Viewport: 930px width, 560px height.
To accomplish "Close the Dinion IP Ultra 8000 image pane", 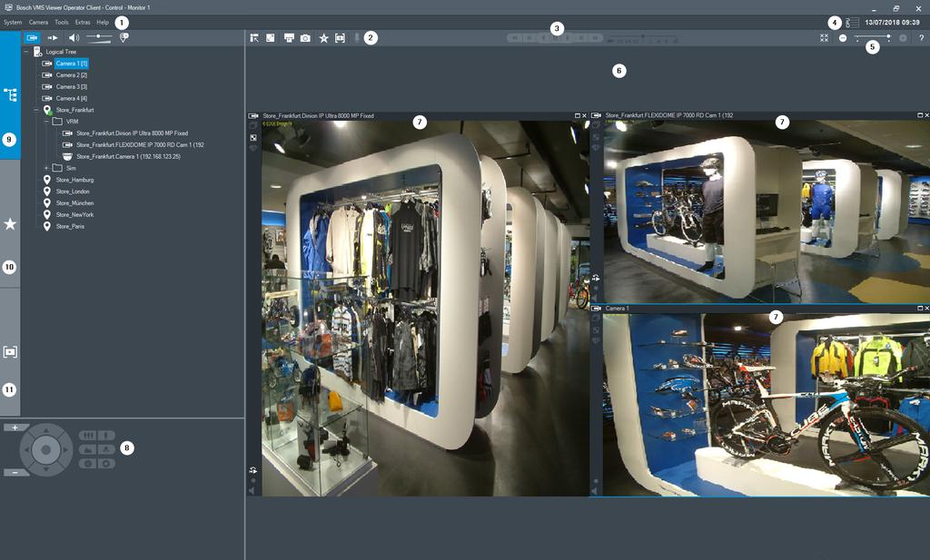I will click(584, 115).
